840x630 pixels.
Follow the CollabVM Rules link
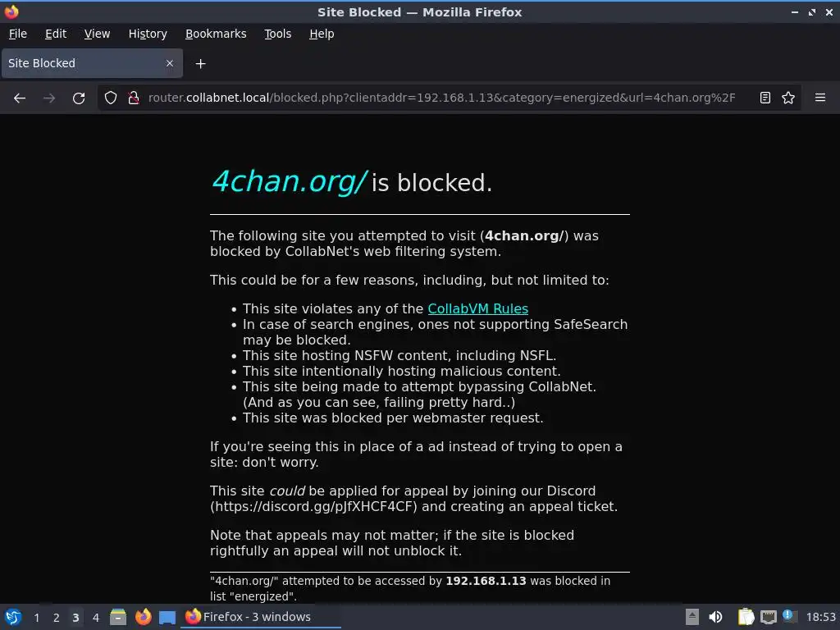click(x=478, y=309)
